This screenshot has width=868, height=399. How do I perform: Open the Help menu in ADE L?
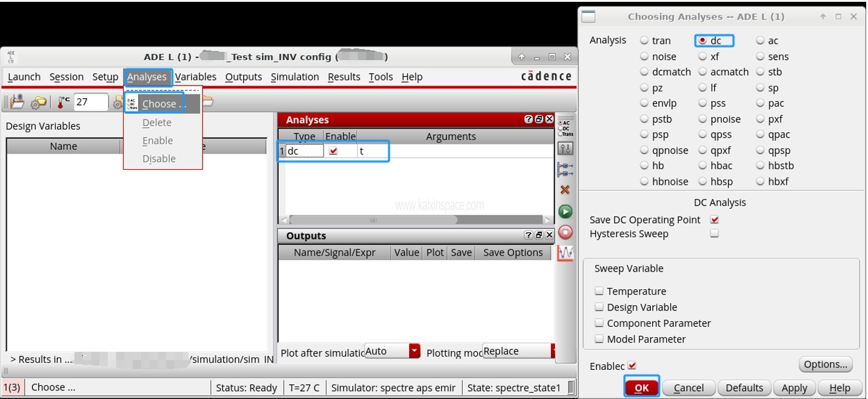412,77
